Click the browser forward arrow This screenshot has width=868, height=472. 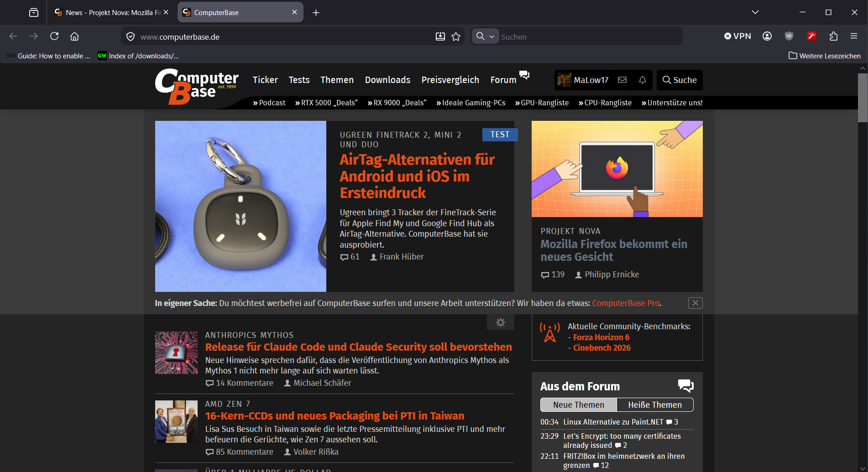(x=34, y=36)
